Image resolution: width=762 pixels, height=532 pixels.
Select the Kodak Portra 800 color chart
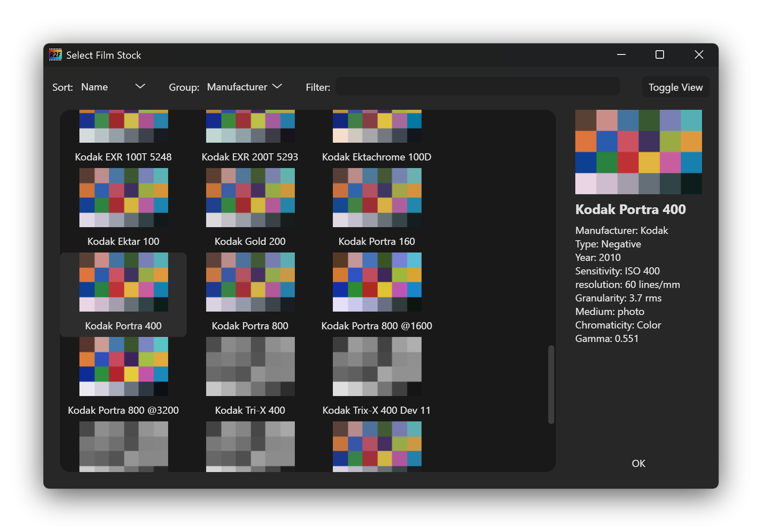click(x=250, y=282)
